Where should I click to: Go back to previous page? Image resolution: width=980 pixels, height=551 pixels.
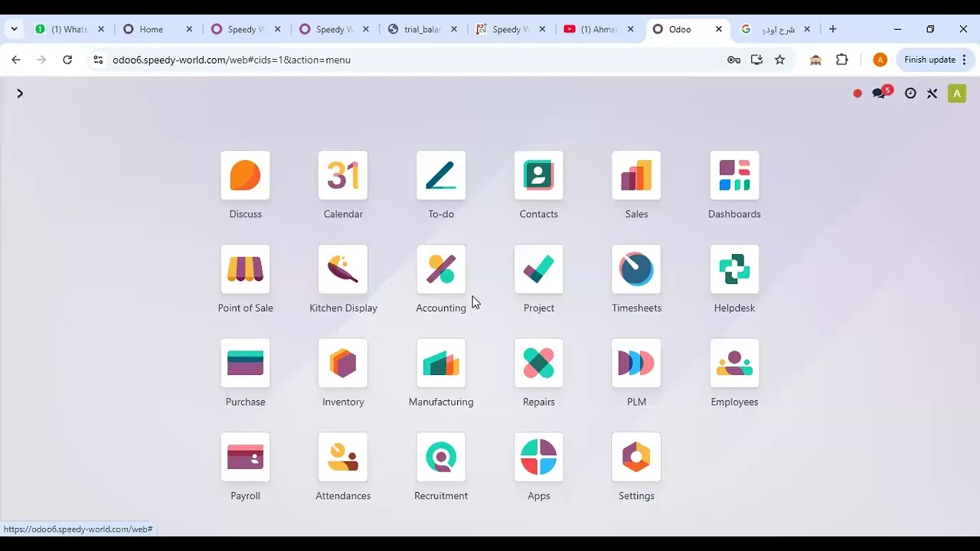(16, 60)
